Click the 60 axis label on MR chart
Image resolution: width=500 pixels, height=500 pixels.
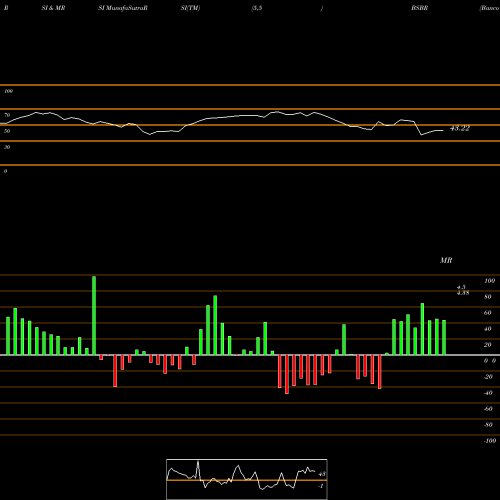[488, 313]
